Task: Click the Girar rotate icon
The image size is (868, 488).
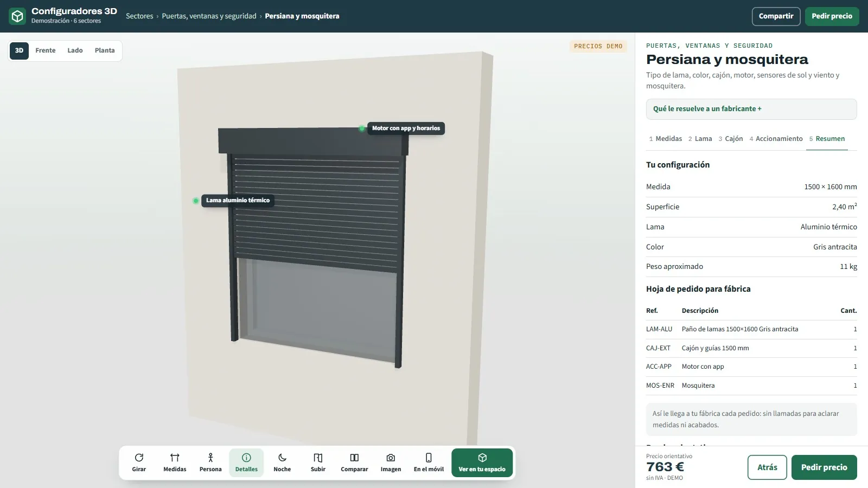Action: tap(139, 458)
